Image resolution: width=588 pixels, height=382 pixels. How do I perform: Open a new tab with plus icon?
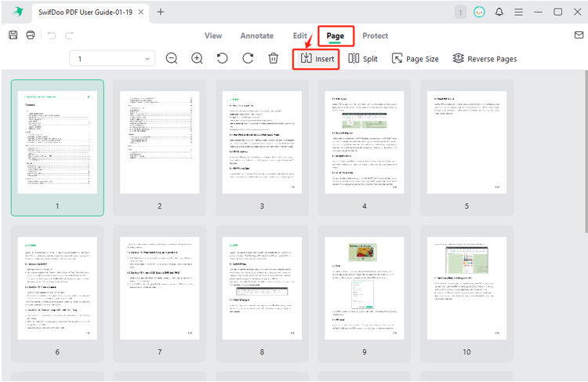[161, 12]
